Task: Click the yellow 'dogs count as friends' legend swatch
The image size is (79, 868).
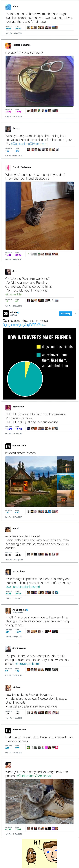Action: 39,346
